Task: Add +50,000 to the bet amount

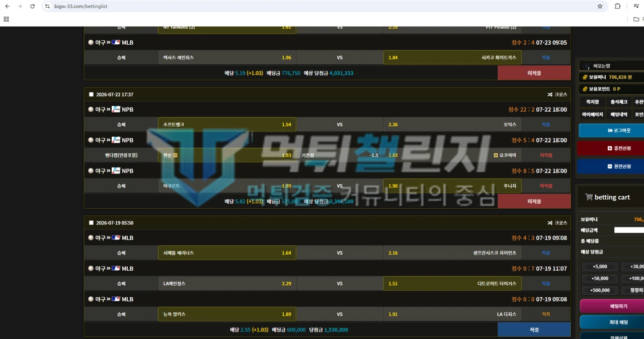Action: click(600, 279)
